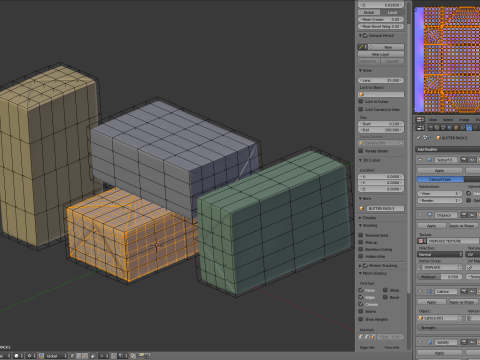
Task: Browse textures via DISPLACE TEXTURE icon
Action: point(422,241)
